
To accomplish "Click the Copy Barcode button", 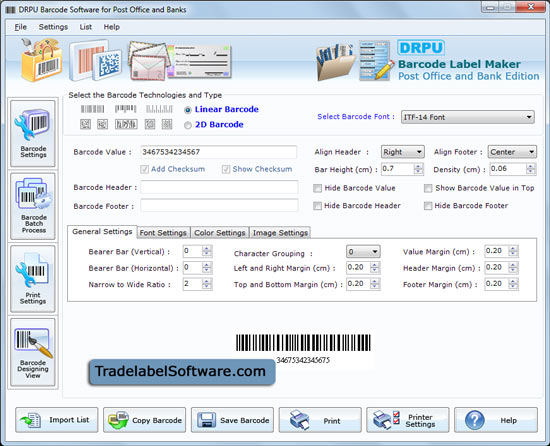I will point(145,420).
